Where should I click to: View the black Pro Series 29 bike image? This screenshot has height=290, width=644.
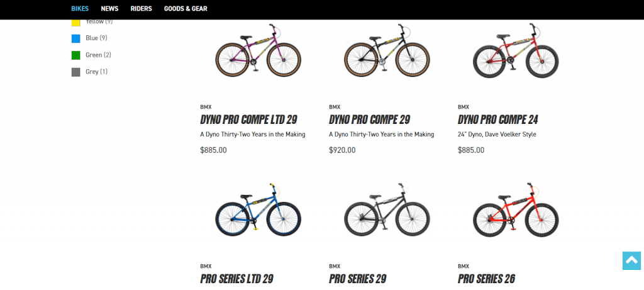387,210
